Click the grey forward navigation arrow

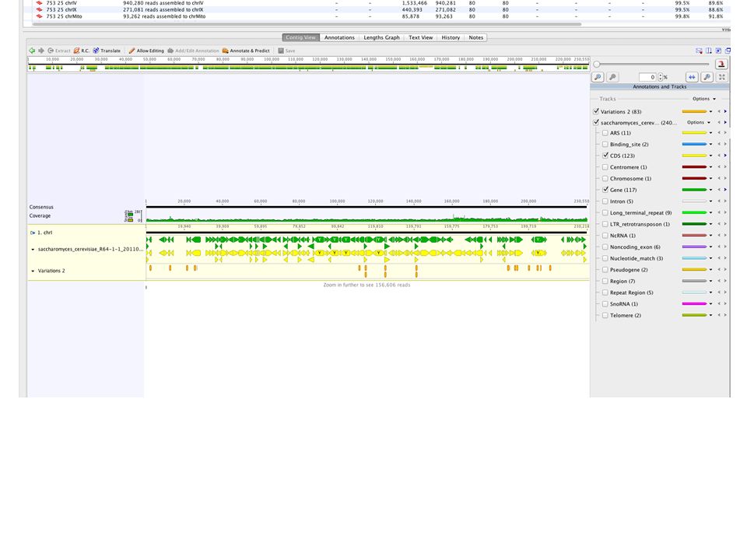point(41,51)
